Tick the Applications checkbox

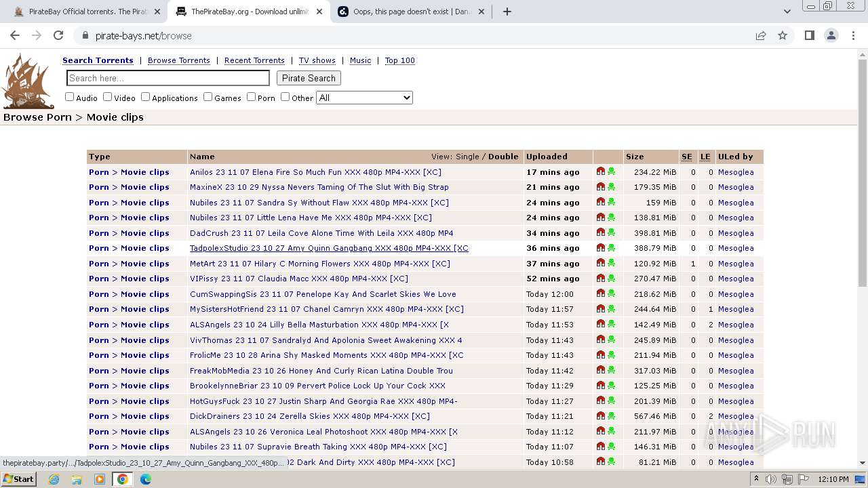[x=145, y=97]
